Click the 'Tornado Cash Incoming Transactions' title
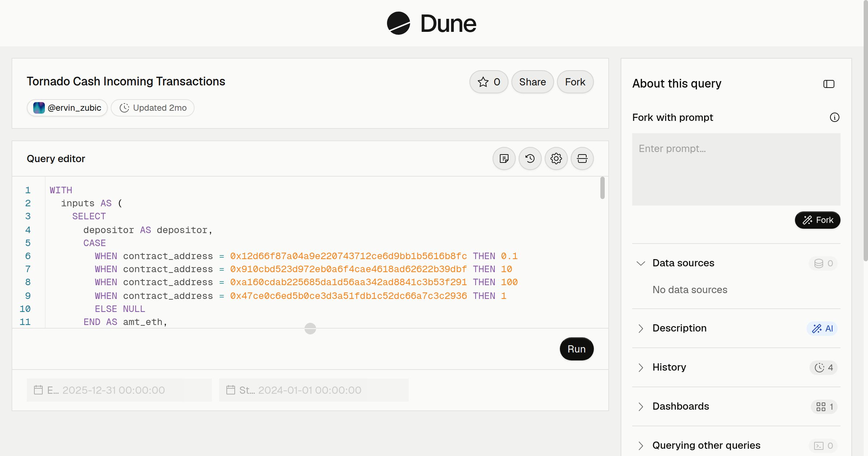This screenshot has width=868, height=456. click(126, 81)
